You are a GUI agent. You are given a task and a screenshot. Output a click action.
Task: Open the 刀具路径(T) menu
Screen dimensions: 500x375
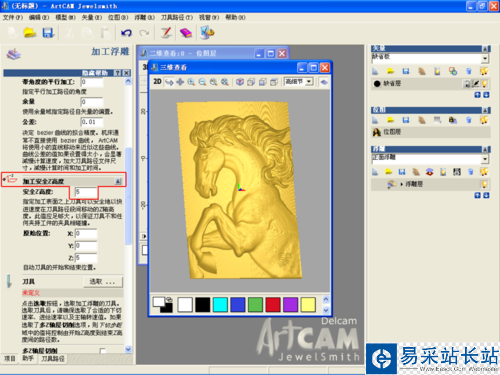tap(177, 17)
